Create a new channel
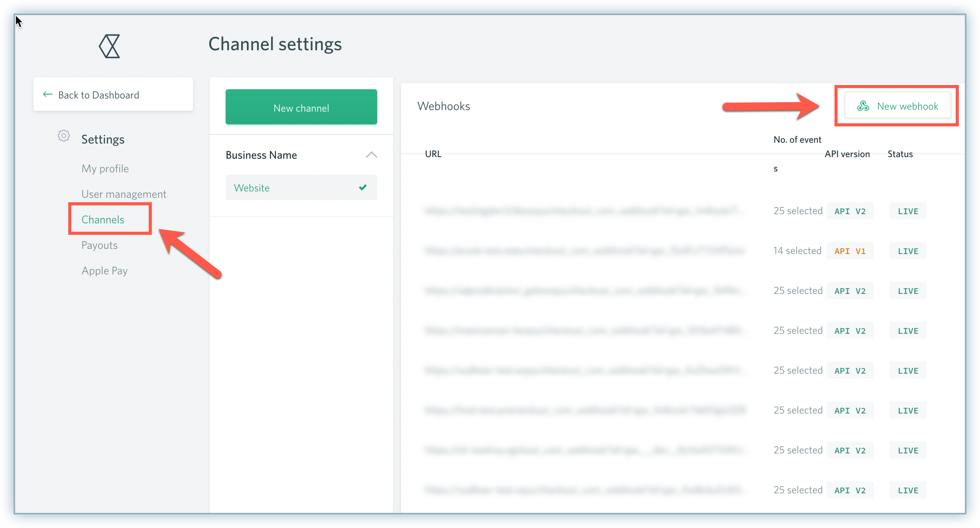Image resolution: width=980 pixels, height=528 pixels. coord(301,107)
